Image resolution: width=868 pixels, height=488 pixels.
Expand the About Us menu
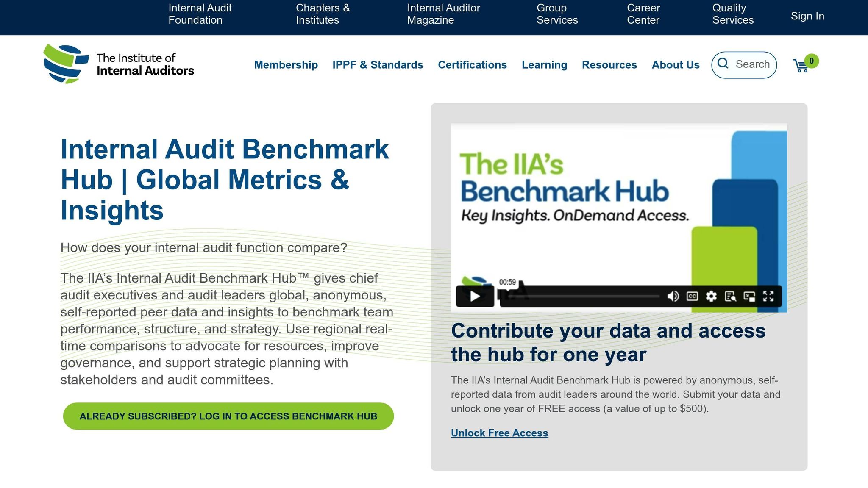[x=676, y=65]
